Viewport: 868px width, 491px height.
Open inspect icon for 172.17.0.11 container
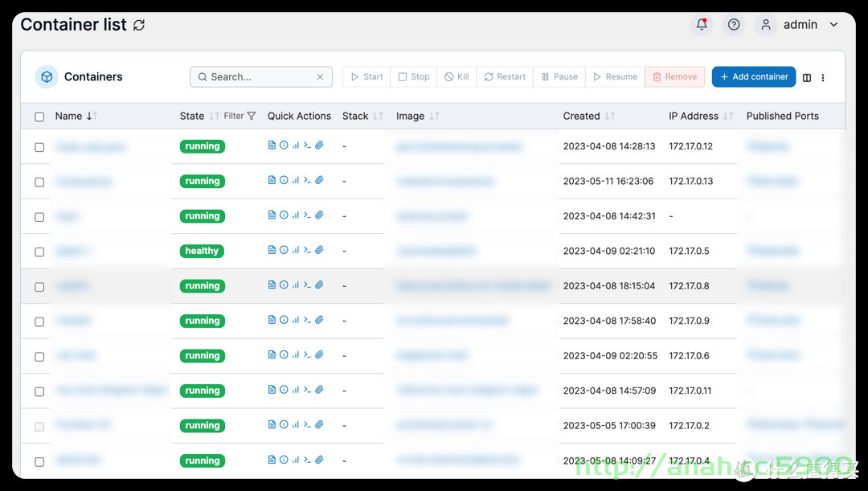point(284,389)
